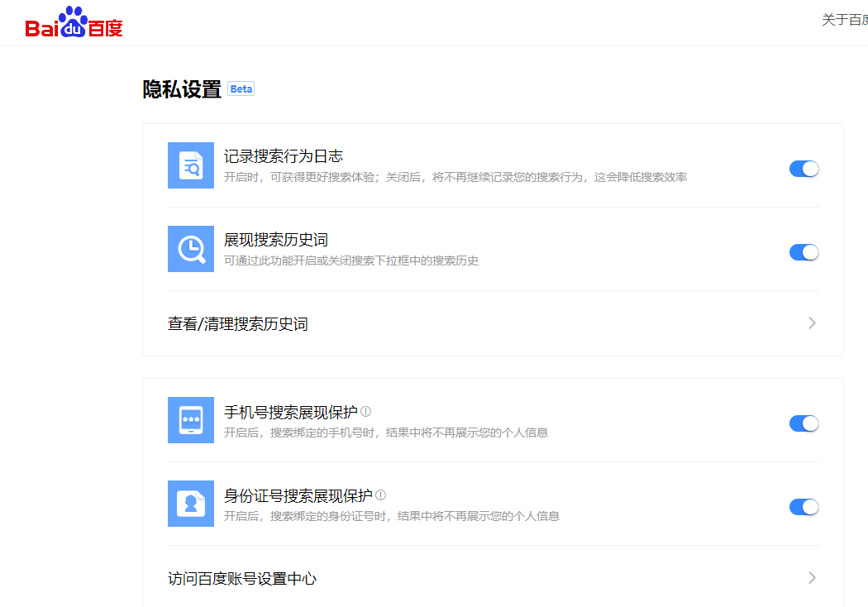This screenshot has width=868, height=607.
Task: Open the chevron for 查看/清理搜索历史词
Action: [812, 323]
